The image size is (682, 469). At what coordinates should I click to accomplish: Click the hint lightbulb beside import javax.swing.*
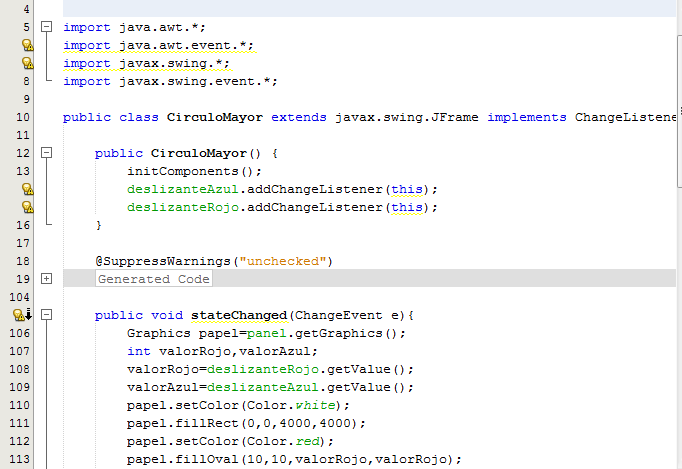[27, 63]
